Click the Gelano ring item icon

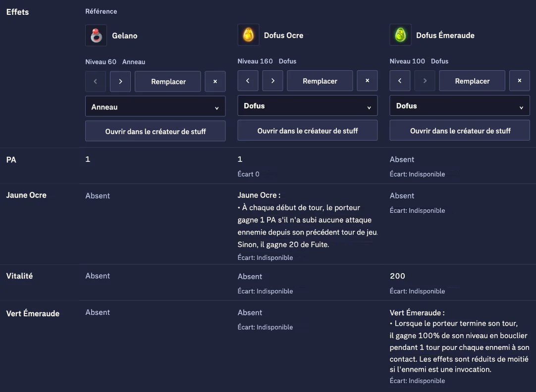coord(96,35)
